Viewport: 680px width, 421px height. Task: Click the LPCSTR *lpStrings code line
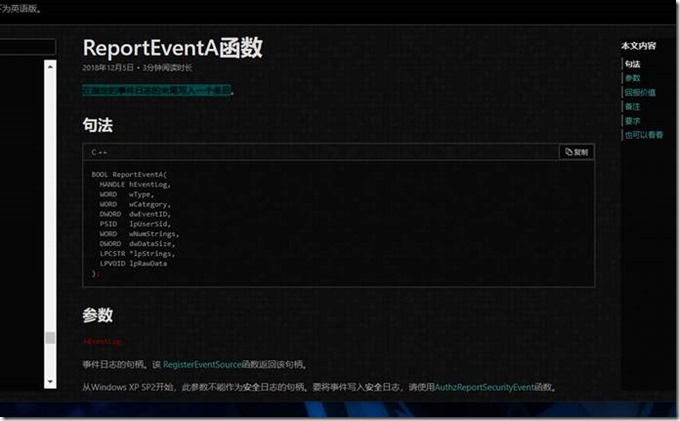pos(137,254)
